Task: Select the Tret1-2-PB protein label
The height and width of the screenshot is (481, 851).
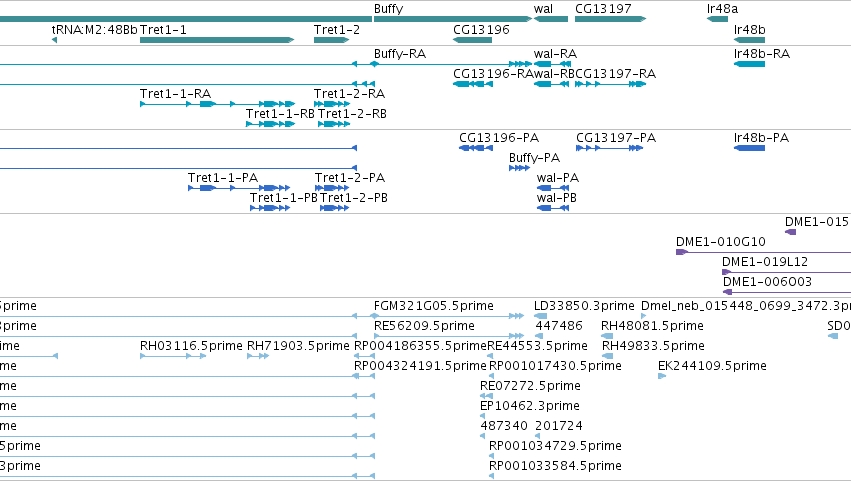Action: click(x=354, y=198)
